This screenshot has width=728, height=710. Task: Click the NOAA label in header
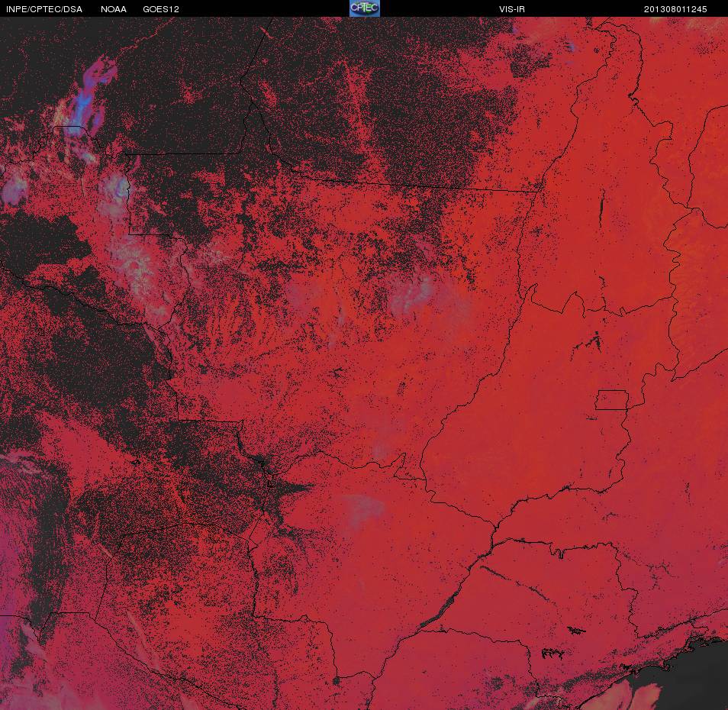coord(114,9)
